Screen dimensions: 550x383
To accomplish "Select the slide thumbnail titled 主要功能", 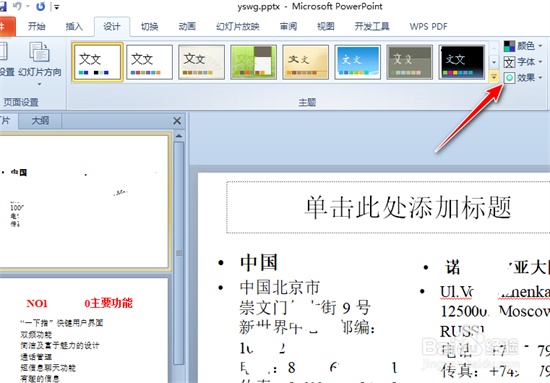I will tap(83, 331).
